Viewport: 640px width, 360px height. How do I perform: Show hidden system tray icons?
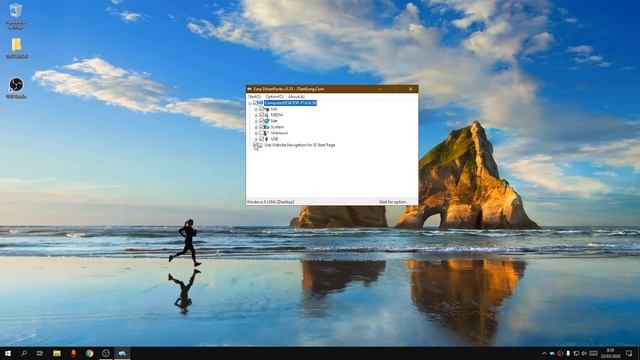tap(544, 353)
